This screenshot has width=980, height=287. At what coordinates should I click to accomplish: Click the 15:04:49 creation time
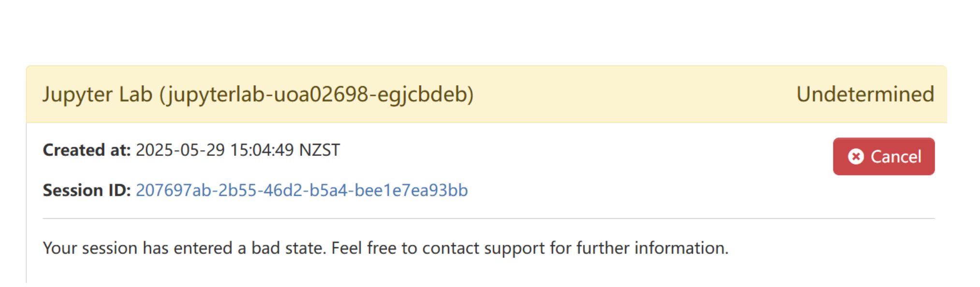point(262,150)
